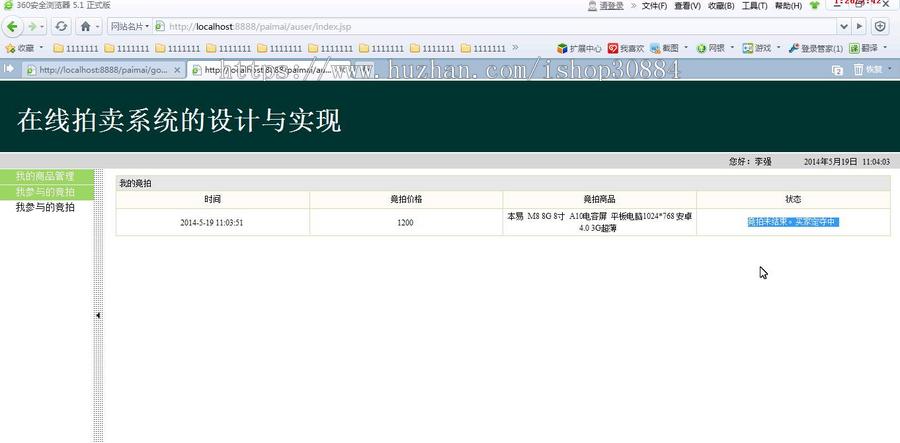Expand the 截图 dropdown arrow
The width and height of the screenshot is (900, 443).
click(686, 48)
